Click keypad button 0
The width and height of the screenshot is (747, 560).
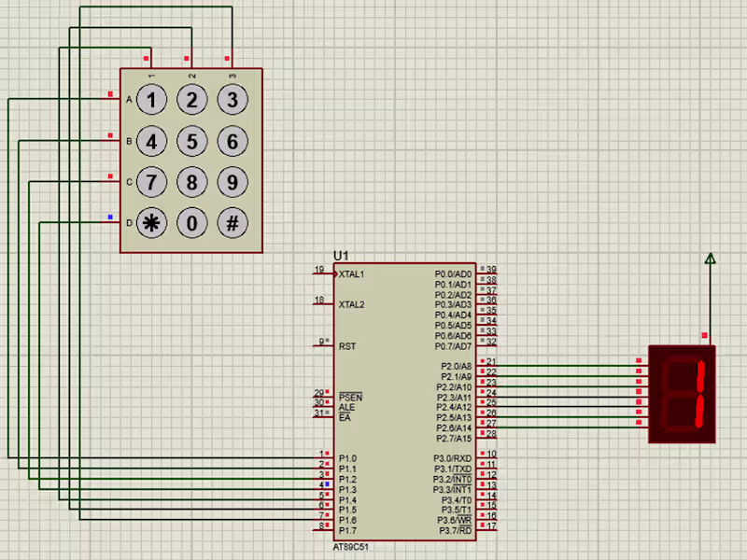pos(192,223)
